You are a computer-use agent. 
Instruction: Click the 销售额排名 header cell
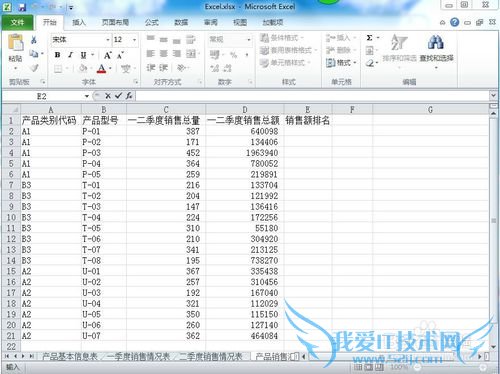click(x=308, y=120)
